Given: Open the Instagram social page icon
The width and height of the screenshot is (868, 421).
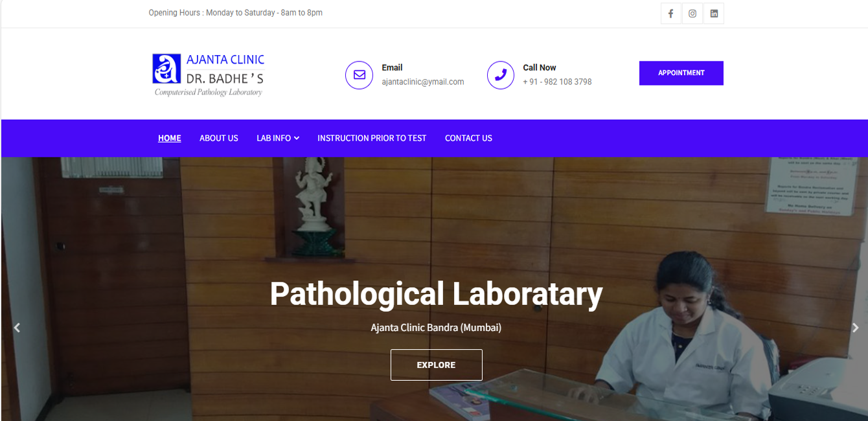Looking at the screenshot, I should tap(692, 14).
